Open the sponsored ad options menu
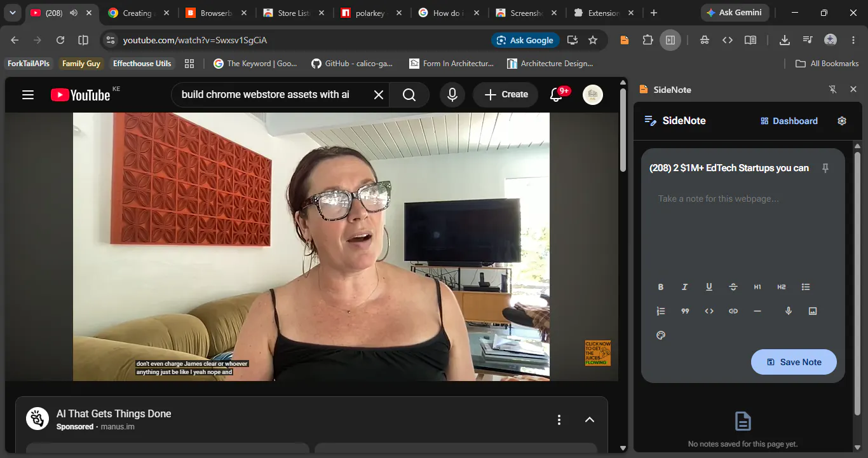 559,420
